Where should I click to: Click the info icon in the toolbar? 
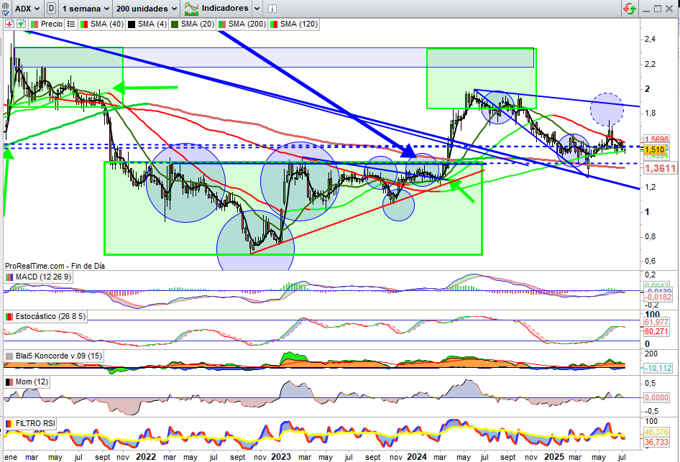tap(272, 8)
